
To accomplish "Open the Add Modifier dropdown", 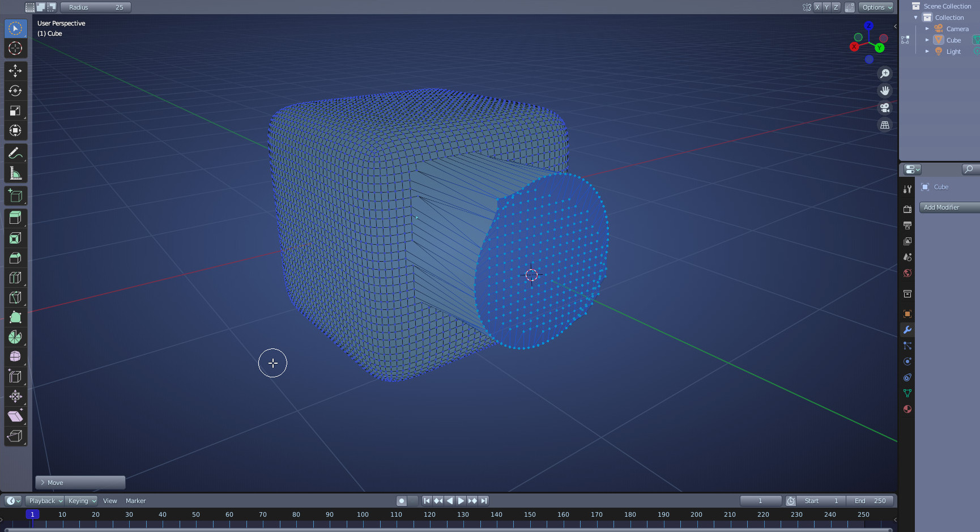I will pos(949,207).
